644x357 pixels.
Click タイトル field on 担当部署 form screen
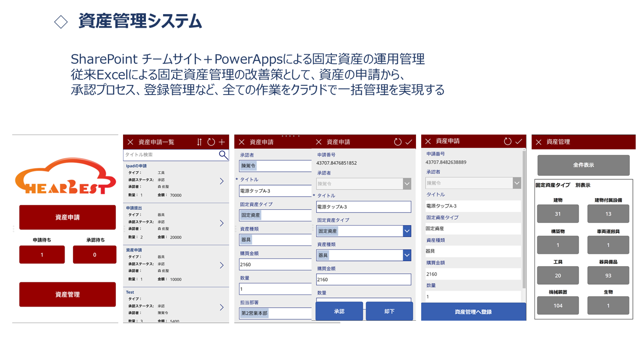tap(275, 191)
